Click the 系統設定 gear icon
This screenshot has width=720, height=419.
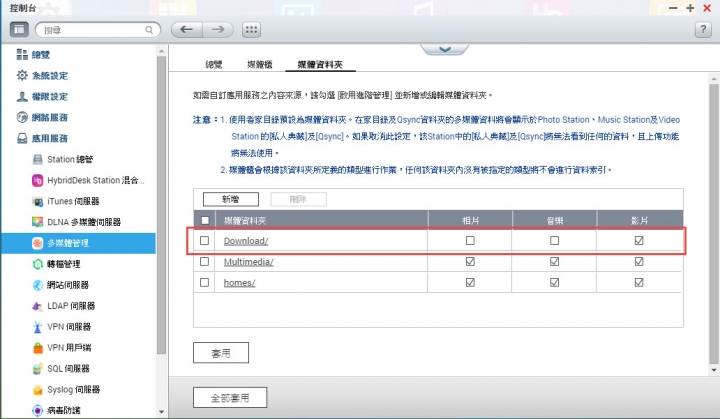22,75
